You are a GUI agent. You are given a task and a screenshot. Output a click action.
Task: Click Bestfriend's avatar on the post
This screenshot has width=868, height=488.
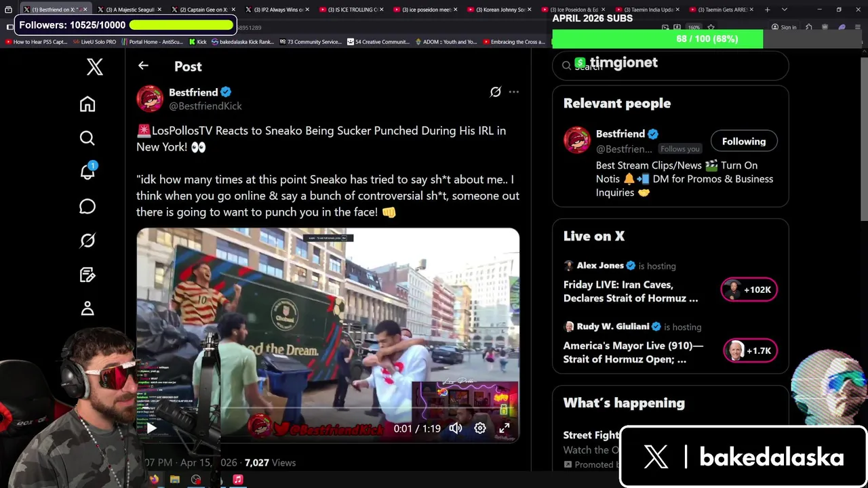150,99
